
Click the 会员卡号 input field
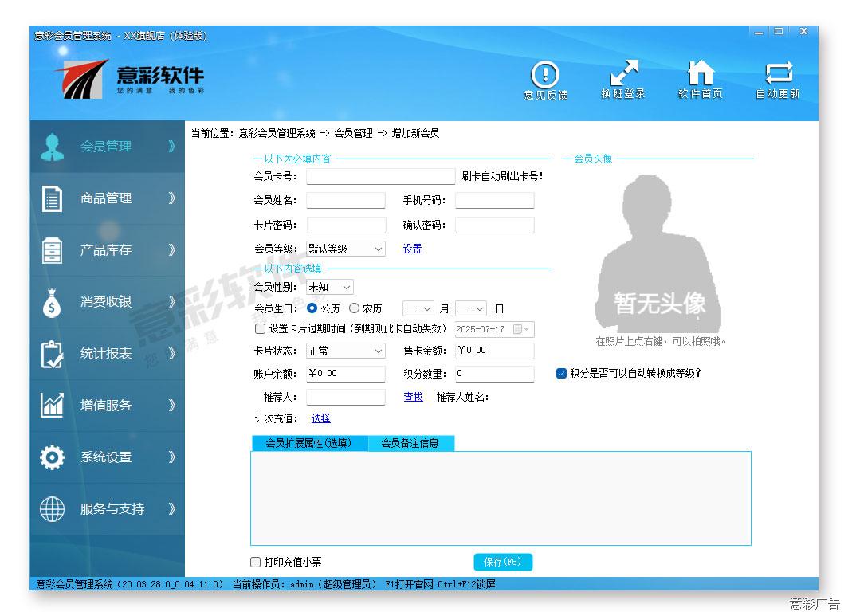(380, 177)
